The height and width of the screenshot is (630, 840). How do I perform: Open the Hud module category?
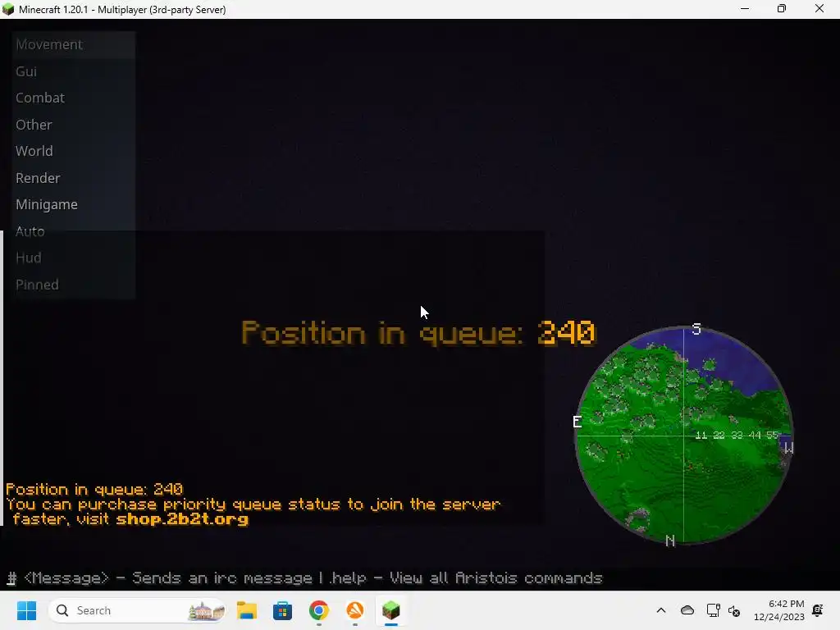click(x=73, y=258)
